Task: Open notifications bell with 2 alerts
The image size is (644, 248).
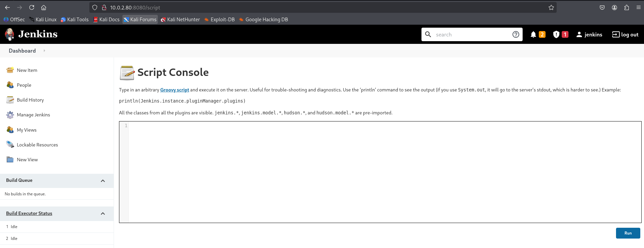Action: coord(538,34)
